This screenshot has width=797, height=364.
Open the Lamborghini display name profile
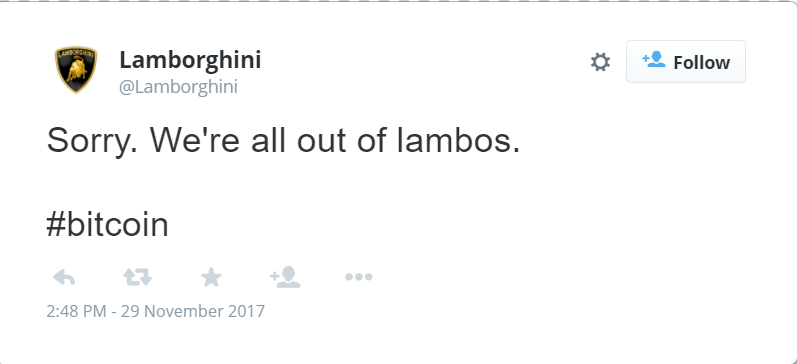(190, 60)
